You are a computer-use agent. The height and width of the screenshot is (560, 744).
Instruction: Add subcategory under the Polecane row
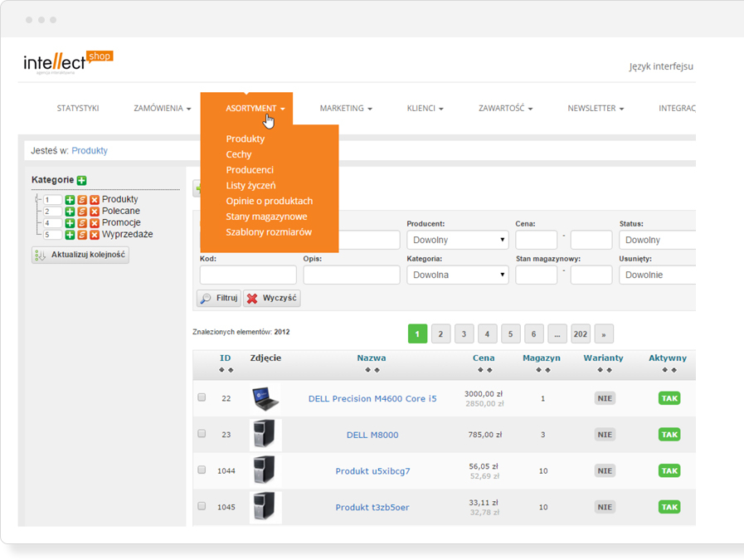[70, 212]
